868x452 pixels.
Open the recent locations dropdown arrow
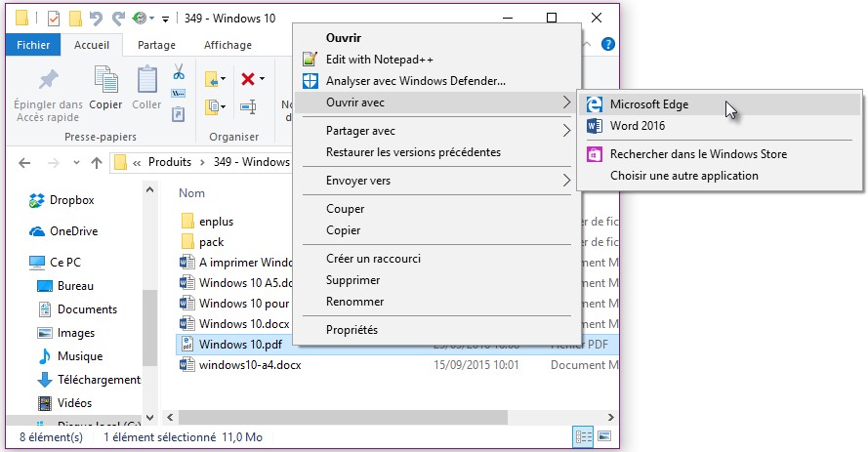[x=76, y=163]
